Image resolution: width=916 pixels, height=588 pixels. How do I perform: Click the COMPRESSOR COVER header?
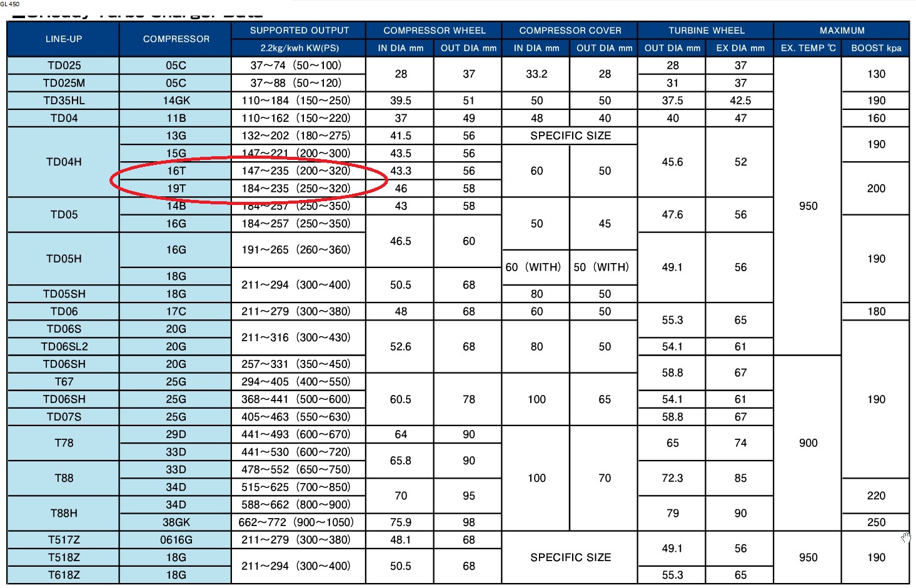pyautogui.click(x=570, y=30)
